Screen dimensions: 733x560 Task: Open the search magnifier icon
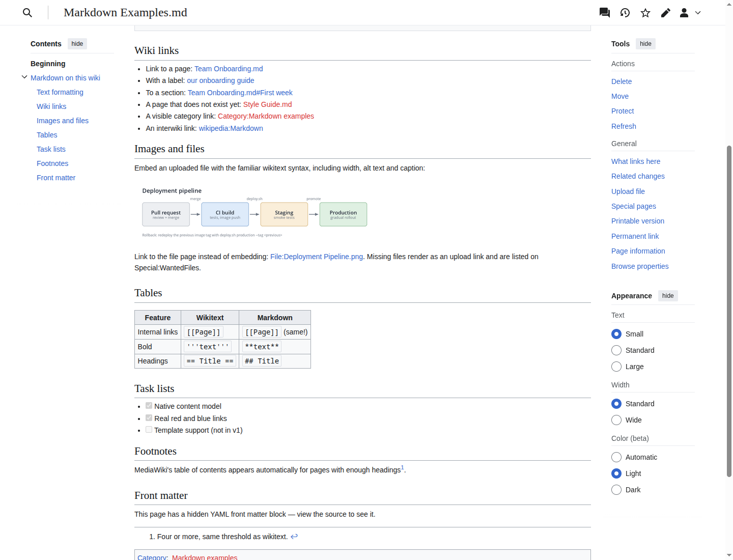click(27, 13)
